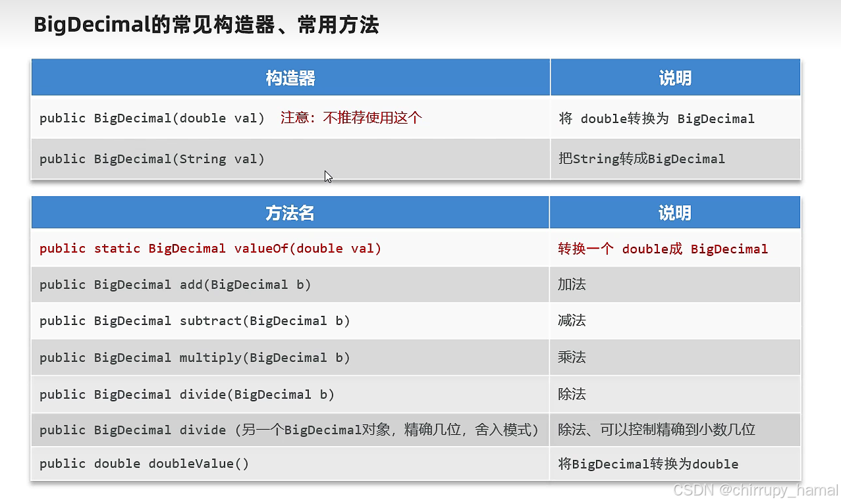Screen dimensions: 841x504
Task: Click the title 'BigDecimal的常见构造器、常用方法'
Action: pos(206,25)
